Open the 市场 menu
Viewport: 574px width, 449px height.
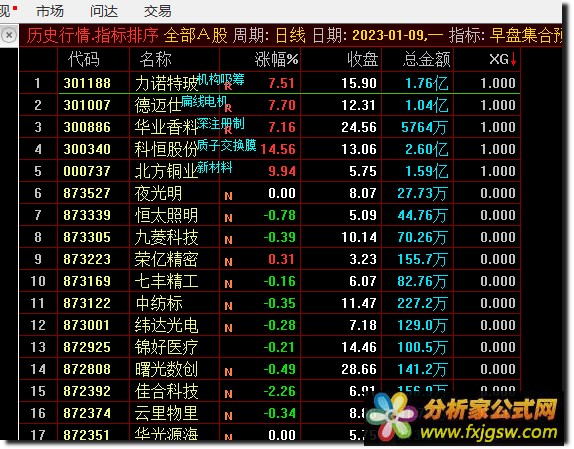click(50, 11)
